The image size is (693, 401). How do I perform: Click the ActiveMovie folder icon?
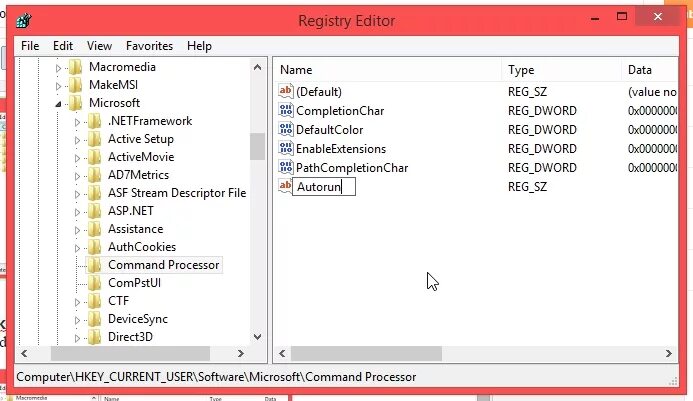[x=95, y=157]
